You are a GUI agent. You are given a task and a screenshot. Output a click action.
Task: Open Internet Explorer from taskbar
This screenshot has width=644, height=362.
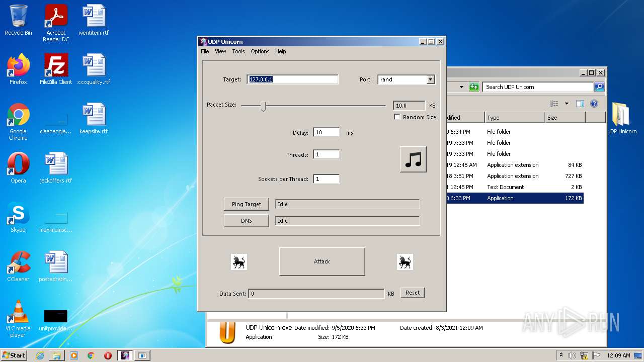pyautogui.click(x=40, y=355)
